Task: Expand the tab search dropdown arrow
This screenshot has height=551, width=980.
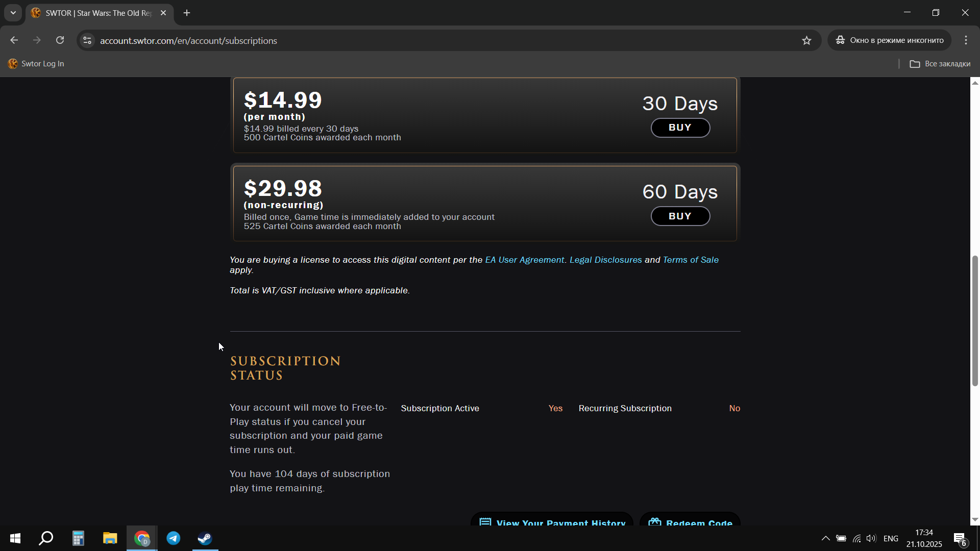Action: pos(13,13)
